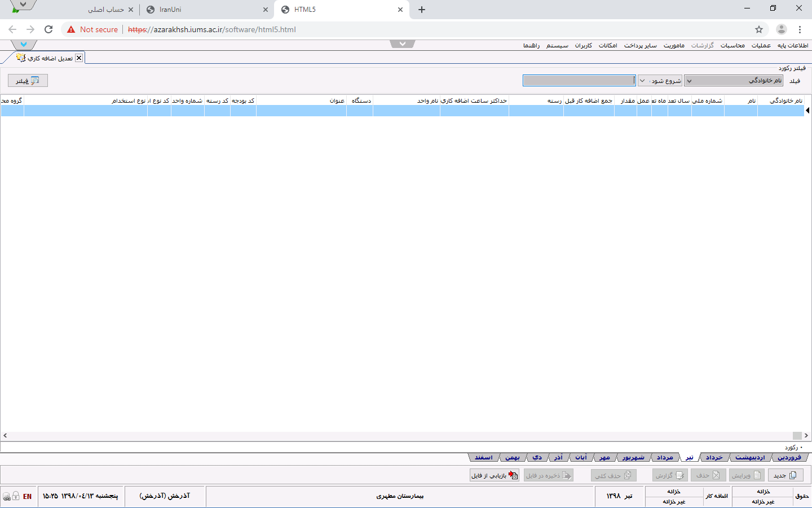Click the lock icon in the status bar

tap(16, 496)
